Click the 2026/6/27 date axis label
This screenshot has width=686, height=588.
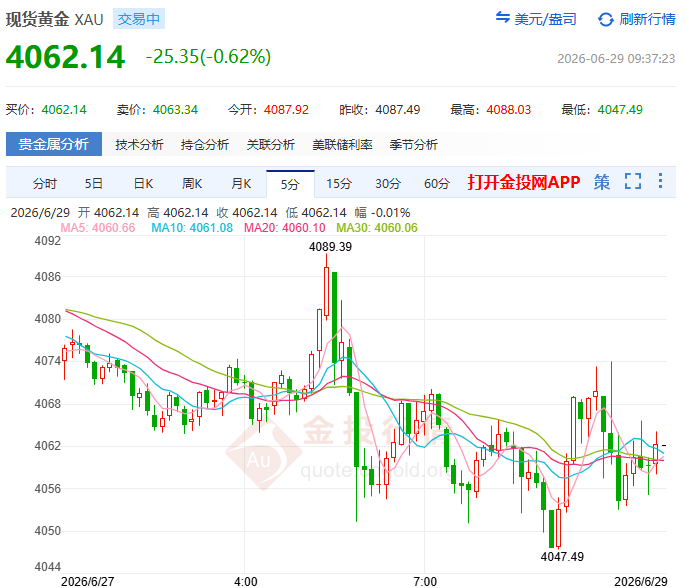pyautogui.click(x=88, y=581)
